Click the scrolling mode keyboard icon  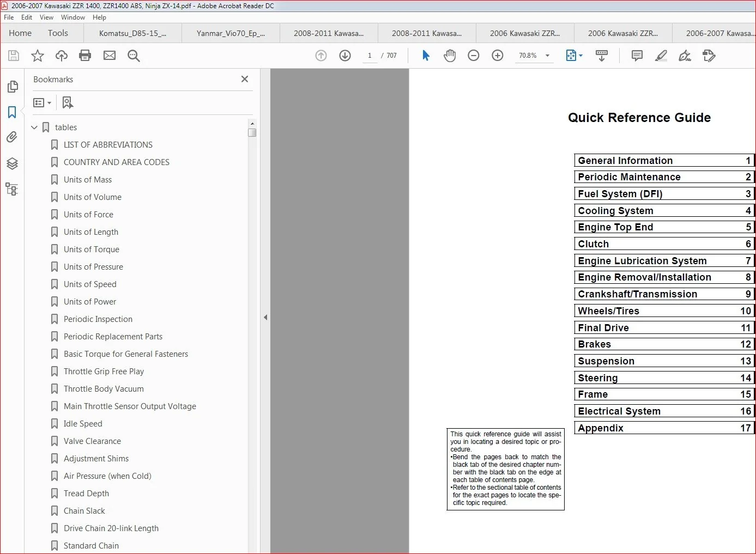[x=602, y=56]
